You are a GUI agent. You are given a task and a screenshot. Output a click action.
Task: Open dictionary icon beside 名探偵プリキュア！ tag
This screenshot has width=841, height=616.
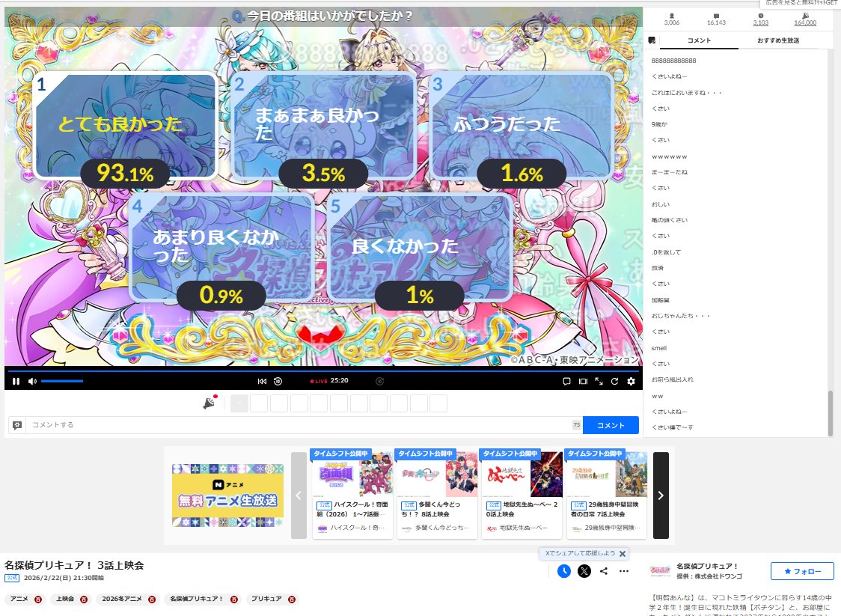coord(234,600)
